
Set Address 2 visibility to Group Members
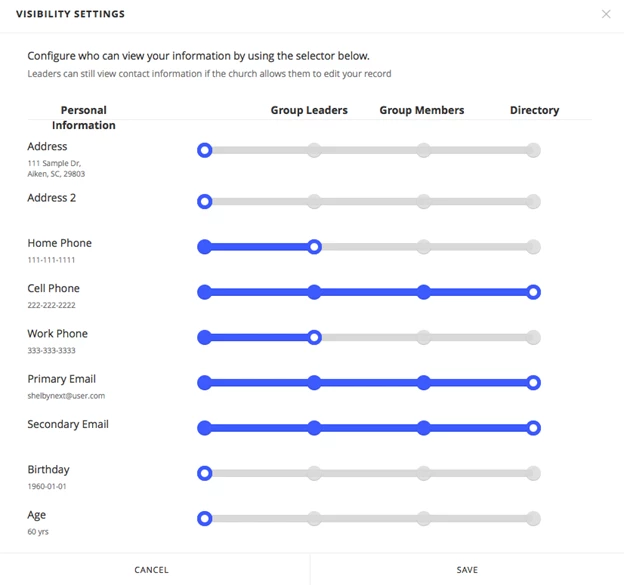(x=423, y=201)
